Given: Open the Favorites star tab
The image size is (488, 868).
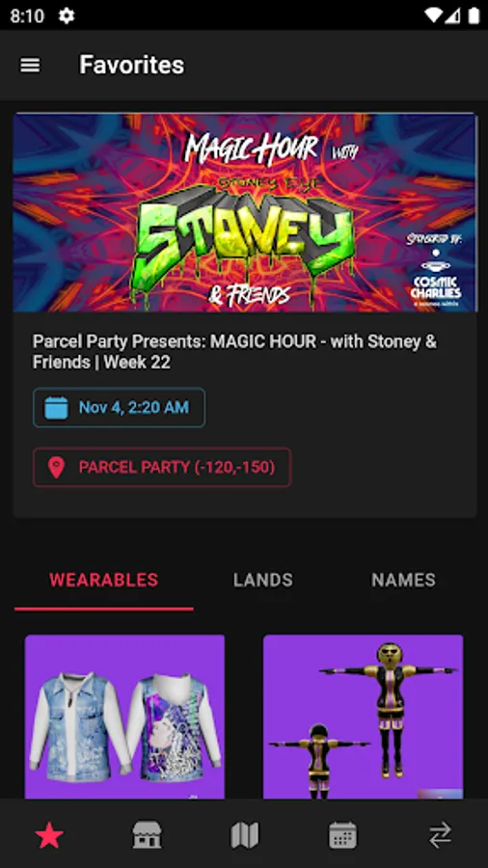Looking at the screenshot, I should click(48, 835).
